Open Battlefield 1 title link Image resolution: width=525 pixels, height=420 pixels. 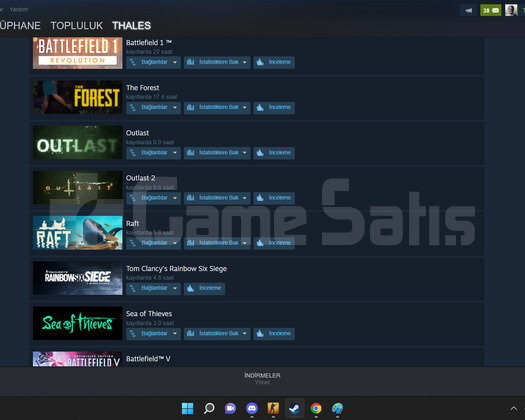(x=149, y=43)
